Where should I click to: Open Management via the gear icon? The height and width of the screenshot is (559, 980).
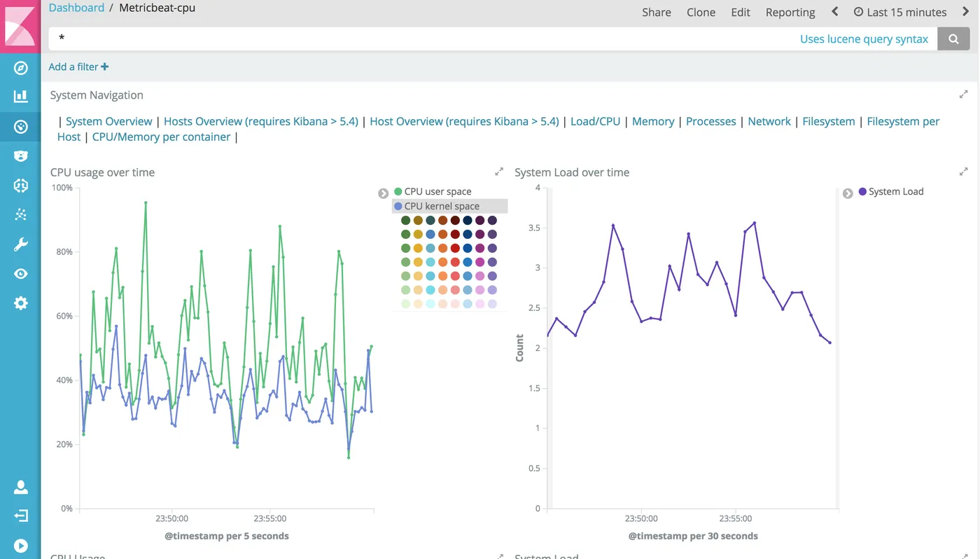21,303
